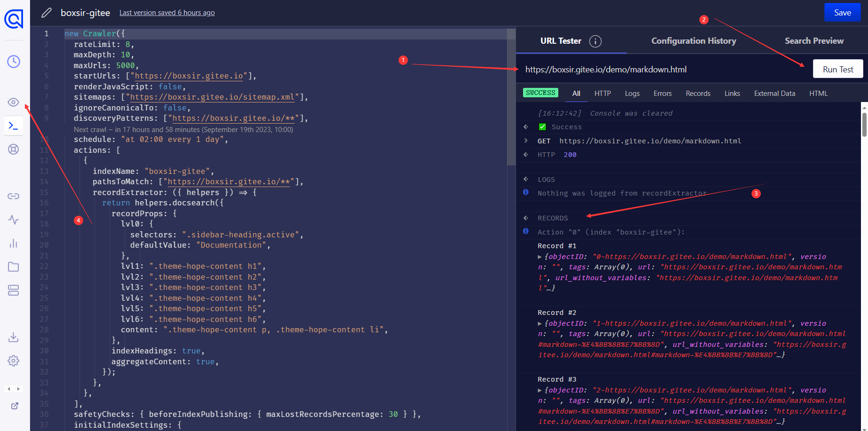Open the eye monitoring sidebar icon
868x431 pixels.
pos(14,102)
